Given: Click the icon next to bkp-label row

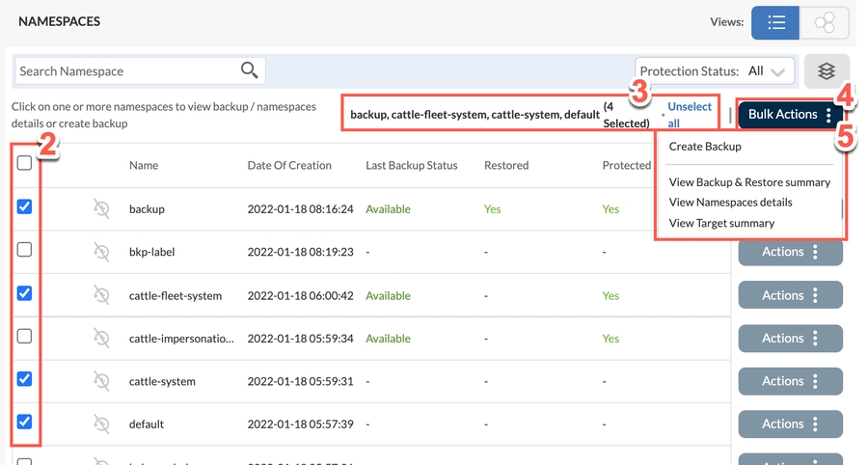Looking at the screenshot, I should point(101,252).
